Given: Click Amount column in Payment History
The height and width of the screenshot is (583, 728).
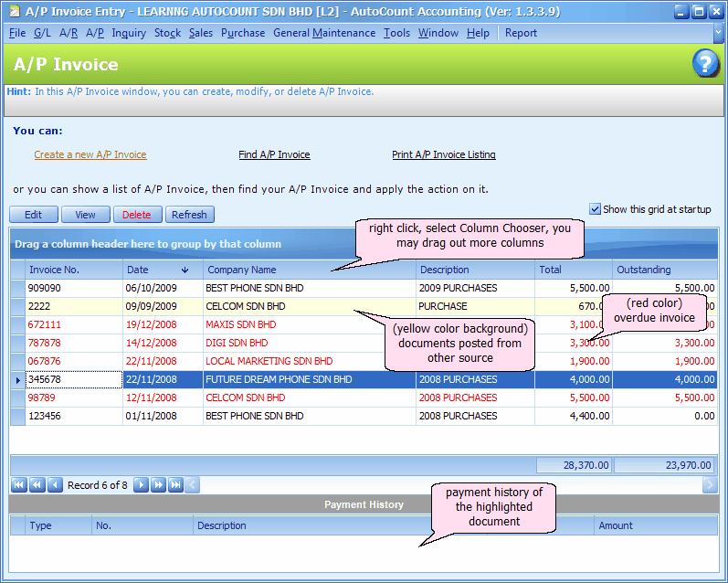Looking at the screenshot, I should [656, 525].
